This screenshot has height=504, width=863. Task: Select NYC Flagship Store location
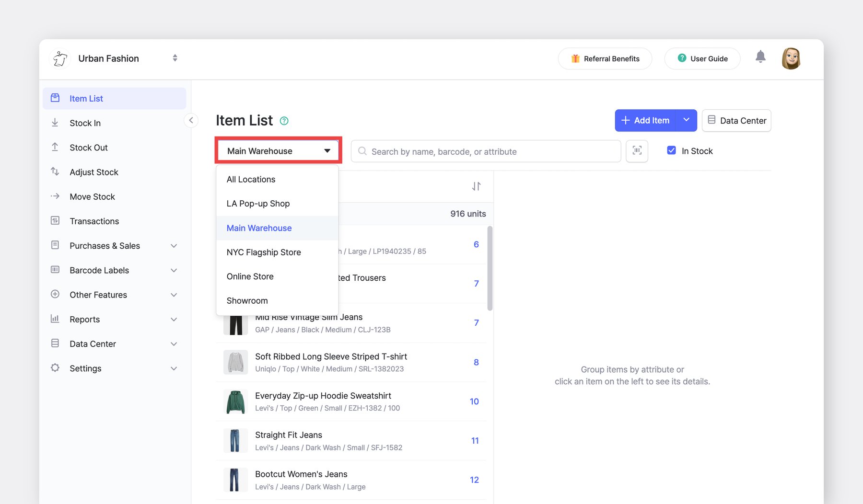click(x=263, y=252)
